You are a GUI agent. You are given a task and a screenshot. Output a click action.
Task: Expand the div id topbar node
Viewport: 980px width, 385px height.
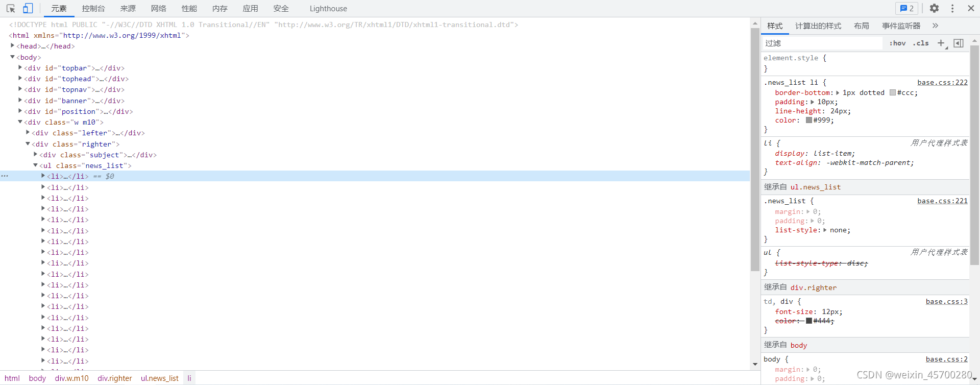tap(20, 67)
